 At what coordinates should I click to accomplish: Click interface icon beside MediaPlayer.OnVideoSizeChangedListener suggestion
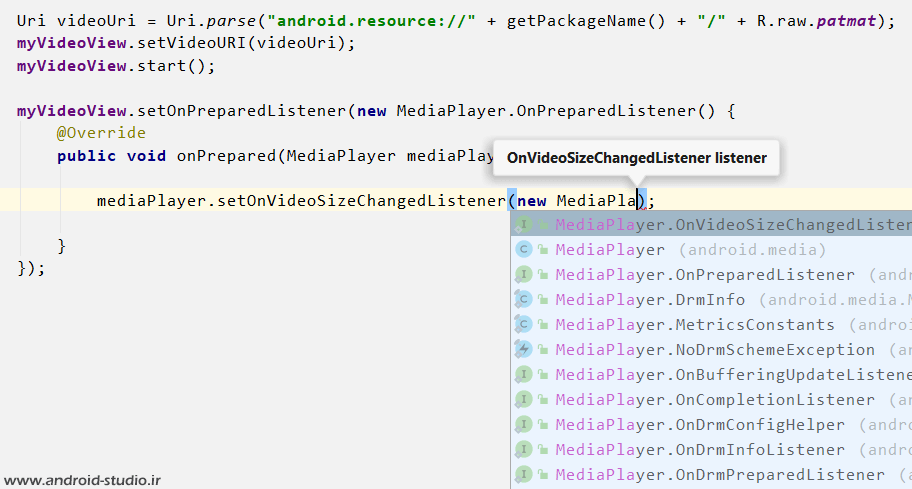point(523,225)
